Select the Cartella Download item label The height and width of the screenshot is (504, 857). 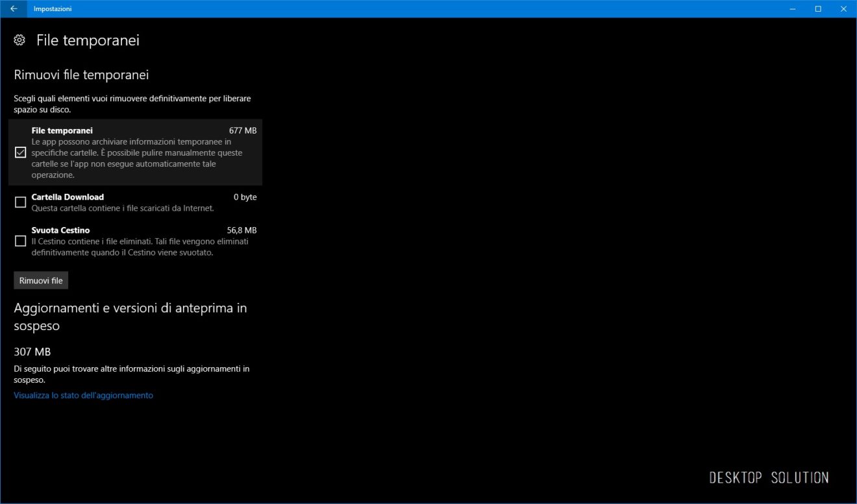coord(68,197)
